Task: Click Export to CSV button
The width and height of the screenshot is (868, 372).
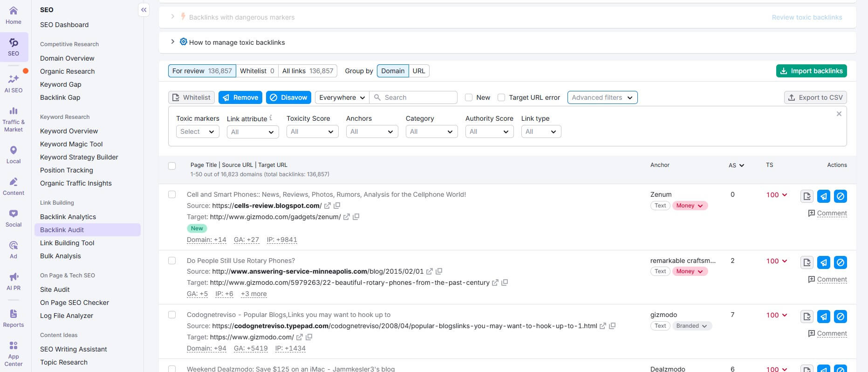Action: pyautogui.click(x=815, y=97)
